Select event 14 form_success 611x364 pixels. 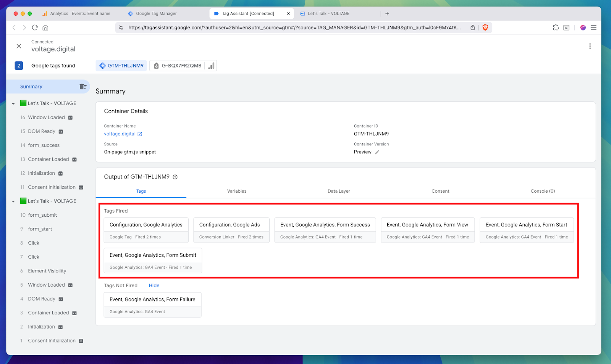click(x=44, y=145)
